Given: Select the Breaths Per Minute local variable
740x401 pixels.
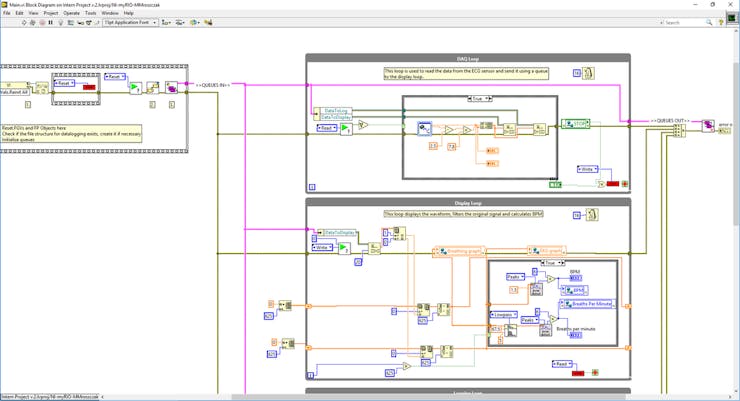Looking at the screenshot, I should [x=588, y=304].
